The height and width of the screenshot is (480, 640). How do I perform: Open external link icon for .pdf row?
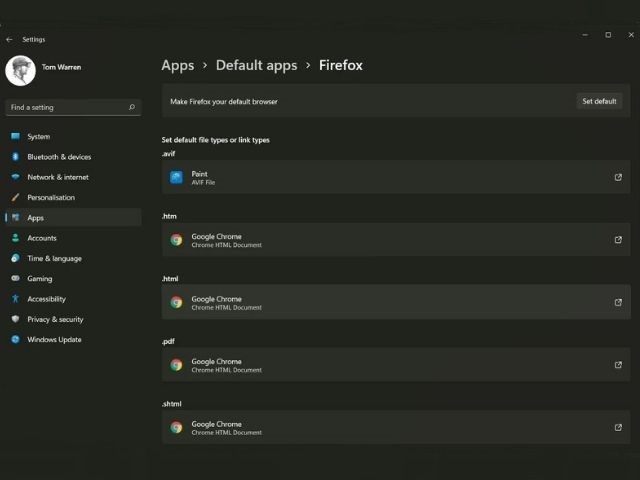618,365
